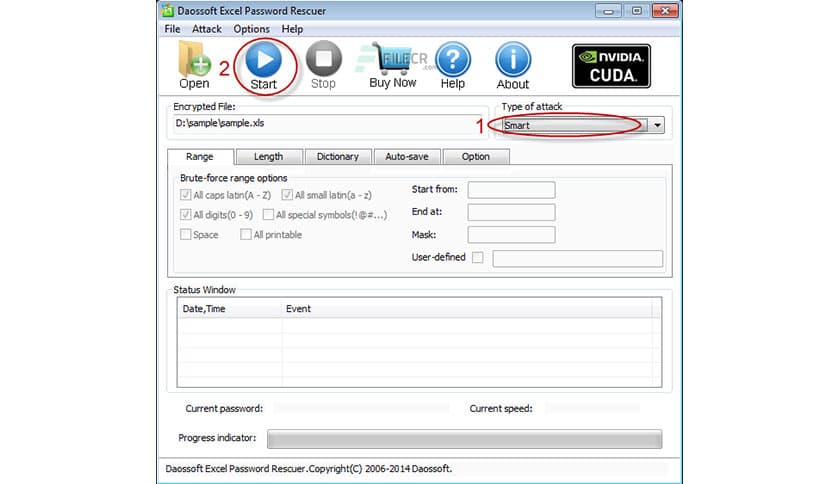The image size is (836, 484).
Task: Switch to the Option tab
Action: (476, 157)
